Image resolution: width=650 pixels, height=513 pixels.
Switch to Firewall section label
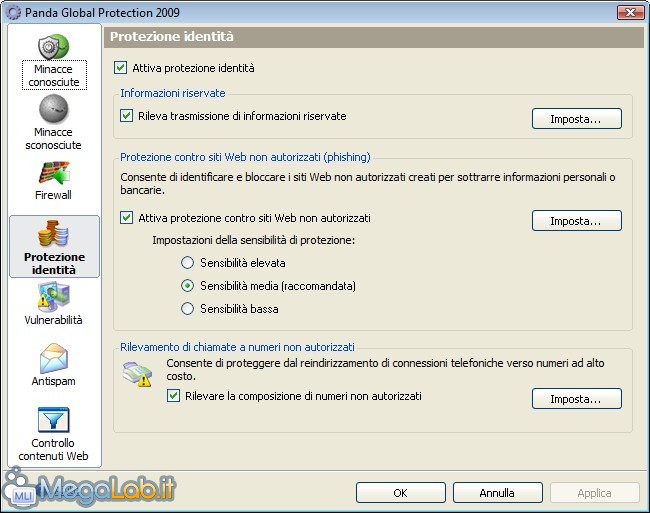tap(53, 195)
